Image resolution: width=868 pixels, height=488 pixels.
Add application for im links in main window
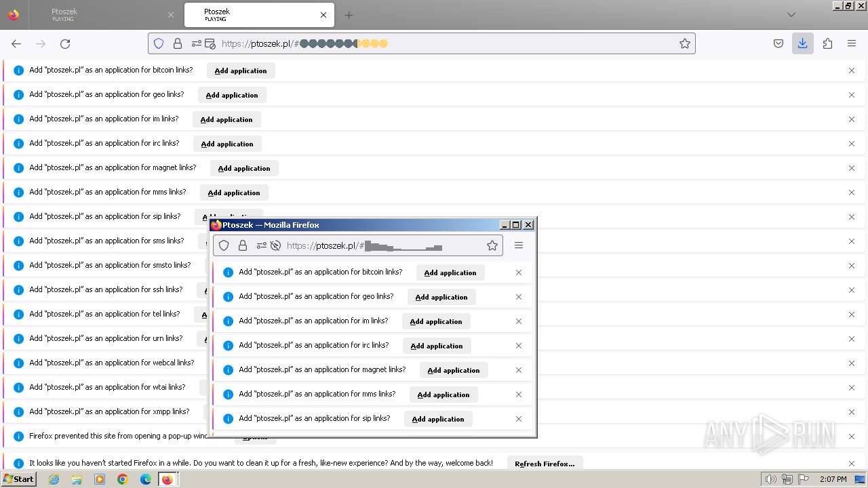(226, 119)
